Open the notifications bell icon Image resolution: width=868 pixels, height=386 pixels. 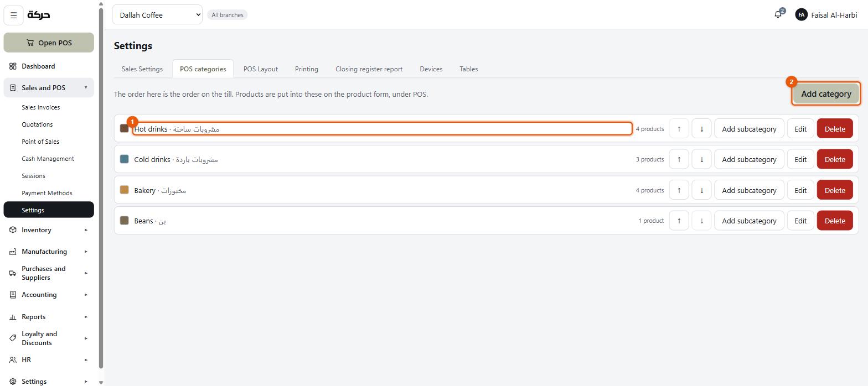778,15
